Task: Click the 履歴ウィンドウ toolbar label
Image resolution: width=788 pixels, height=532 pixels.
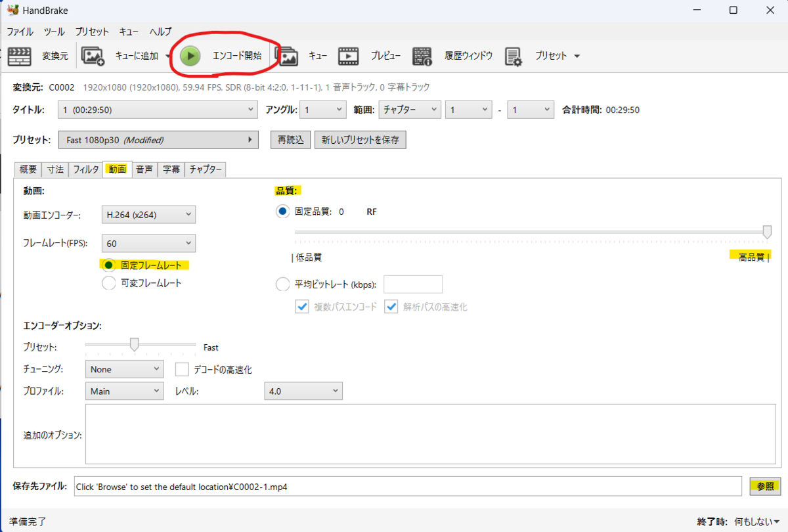Action: (x=468, y=56)
